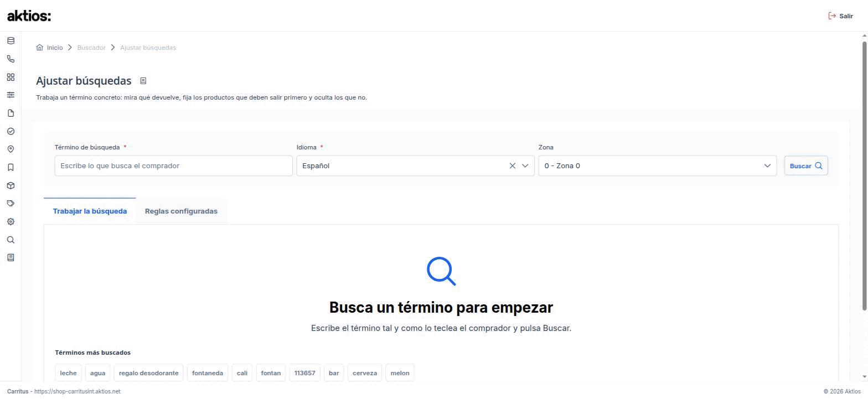Open the circled checkmark sidebar icon
The width and height of the screenshot is (868, 399).
(x=11, y=131)
